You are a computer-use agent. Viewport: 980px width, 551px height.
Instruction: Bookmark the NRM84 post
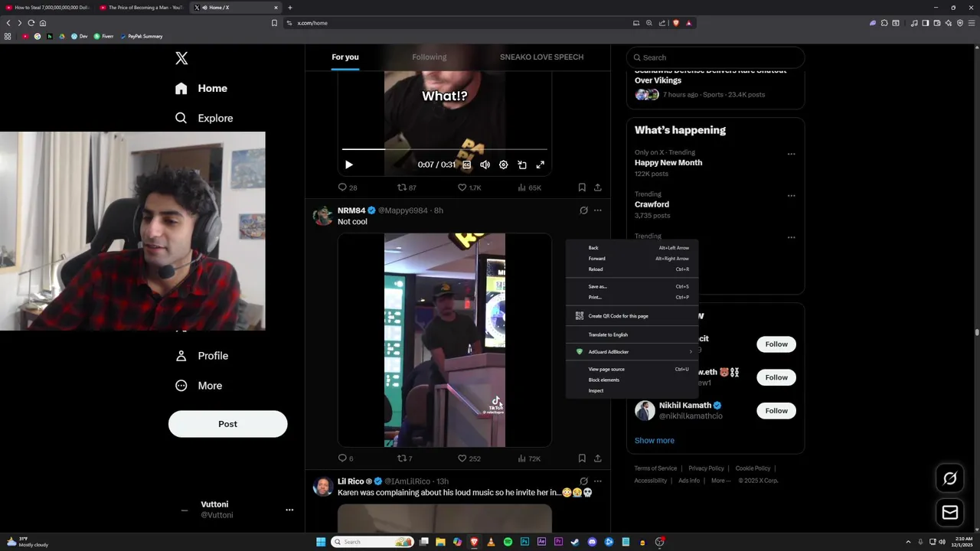[x=582, y=458]
